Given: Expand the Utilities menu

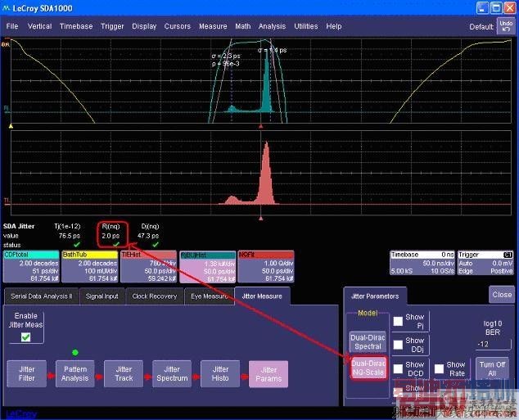Looking at the screenshot, I should [x=305, y=26].
